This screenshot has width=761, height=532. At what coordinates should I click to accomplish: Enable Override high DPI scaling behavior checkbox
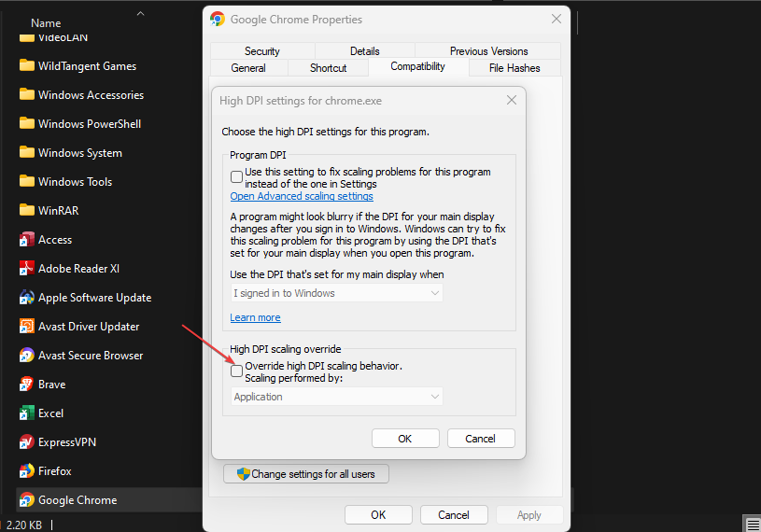(236, 371)
